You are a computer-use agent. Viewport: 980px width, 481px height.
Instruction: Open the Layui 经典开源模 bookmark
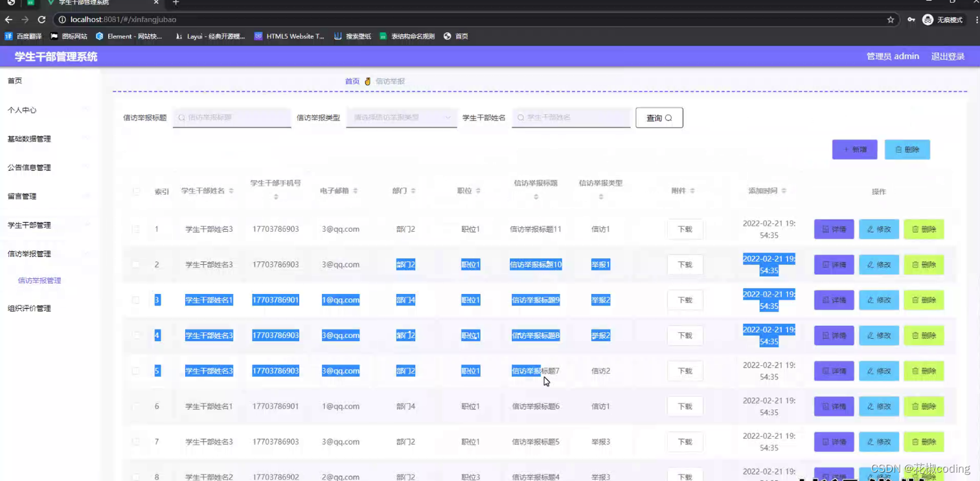pyautogui.click(x=211, y=36)
